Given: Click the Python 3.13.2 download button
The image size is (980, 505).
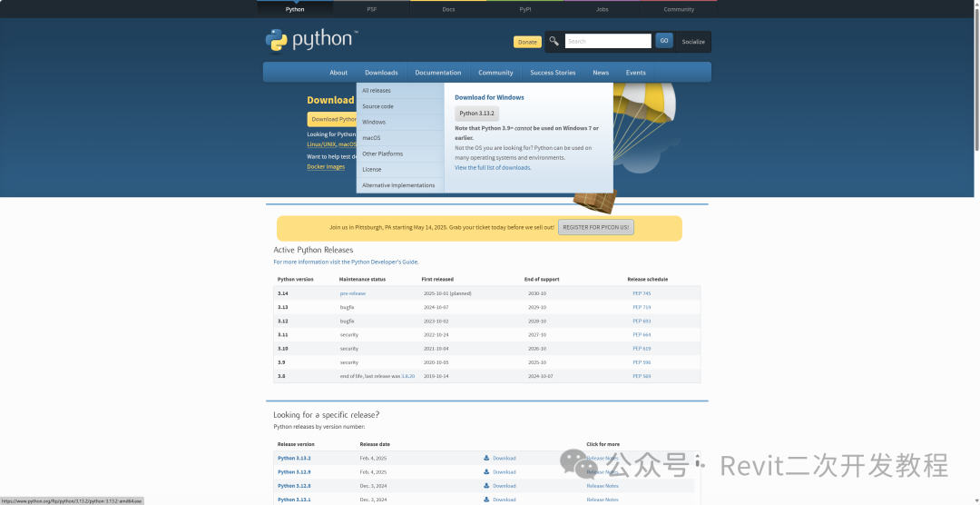Looking at the screenshot, I should point(477,114).
